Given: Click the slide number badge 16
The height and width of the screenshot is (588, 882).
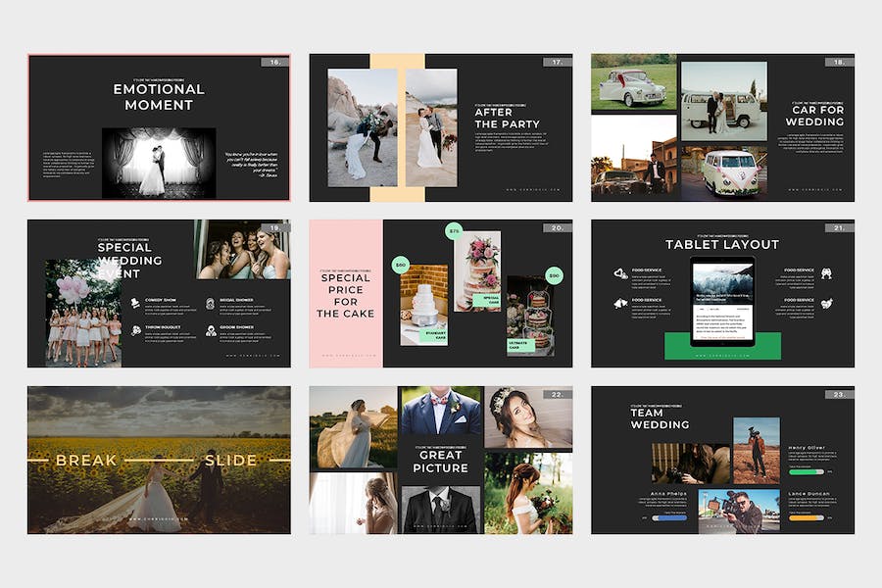Looking at the screenshot, I should [275, 62].
